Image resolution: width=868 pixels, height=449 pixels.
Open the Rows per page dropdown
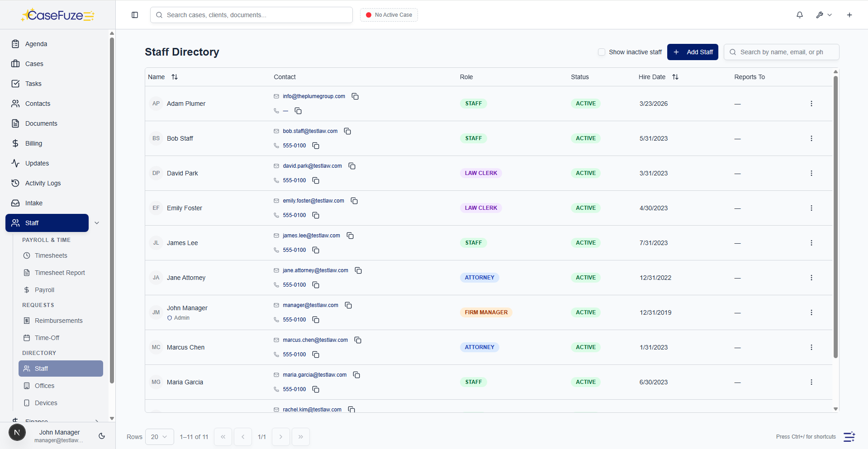click(159, 437)
